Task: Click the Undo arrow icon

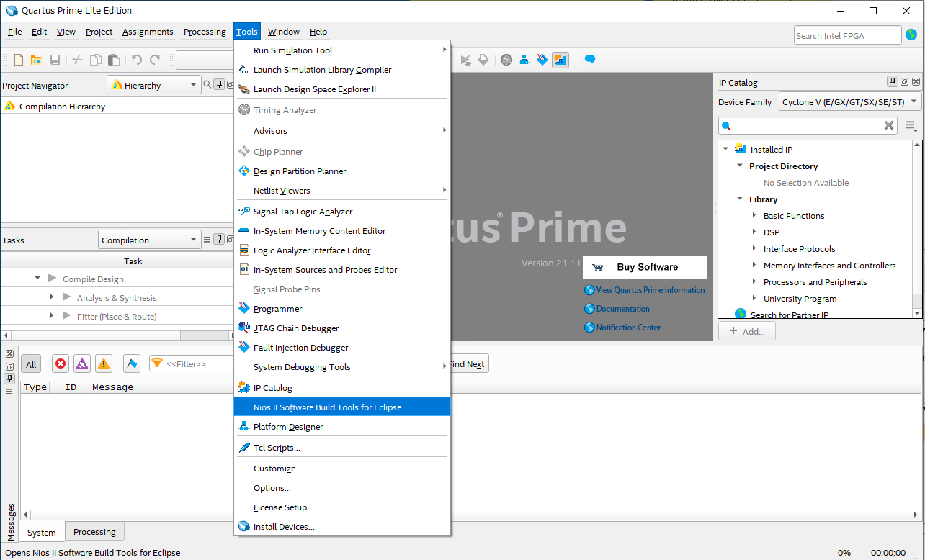Action: (x=136, y=60)
